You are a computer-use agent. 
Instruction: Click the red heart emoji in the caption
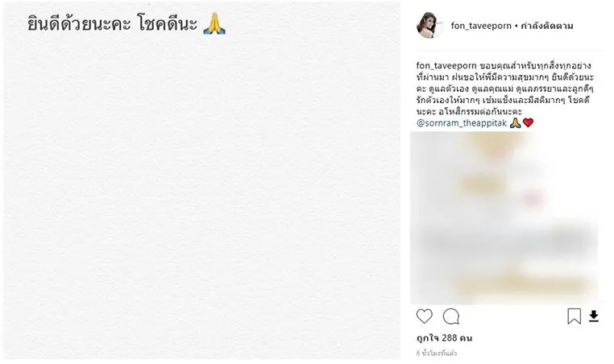point(528,123)
